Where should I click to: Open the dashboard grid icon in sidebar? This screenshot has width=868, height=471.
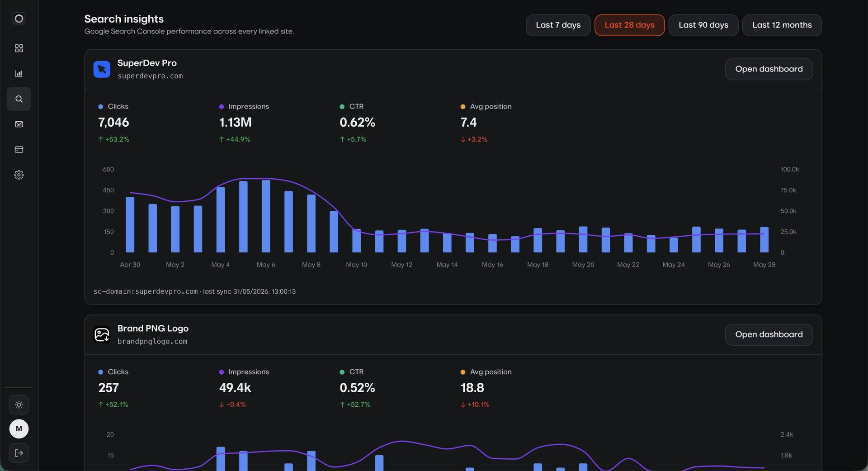tap(19, 48)
